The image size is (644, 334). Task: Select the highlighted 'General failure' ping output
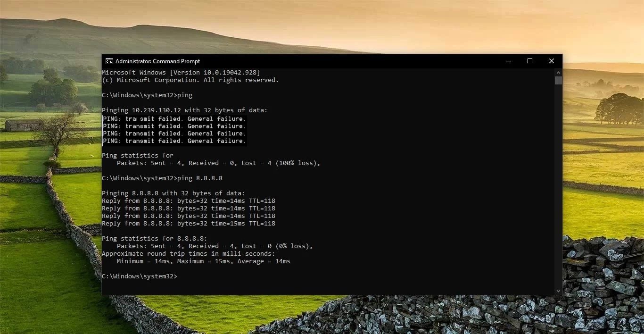pos(174,130)
